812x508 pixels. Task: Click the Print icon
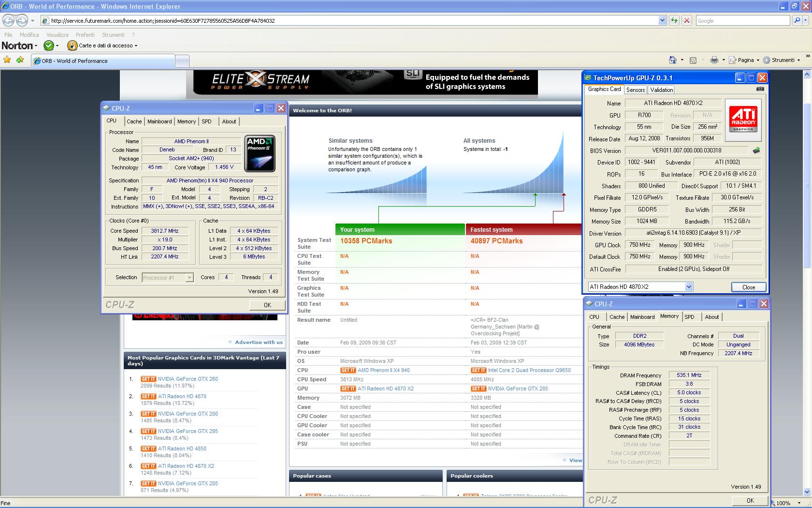tap(714, 60)
